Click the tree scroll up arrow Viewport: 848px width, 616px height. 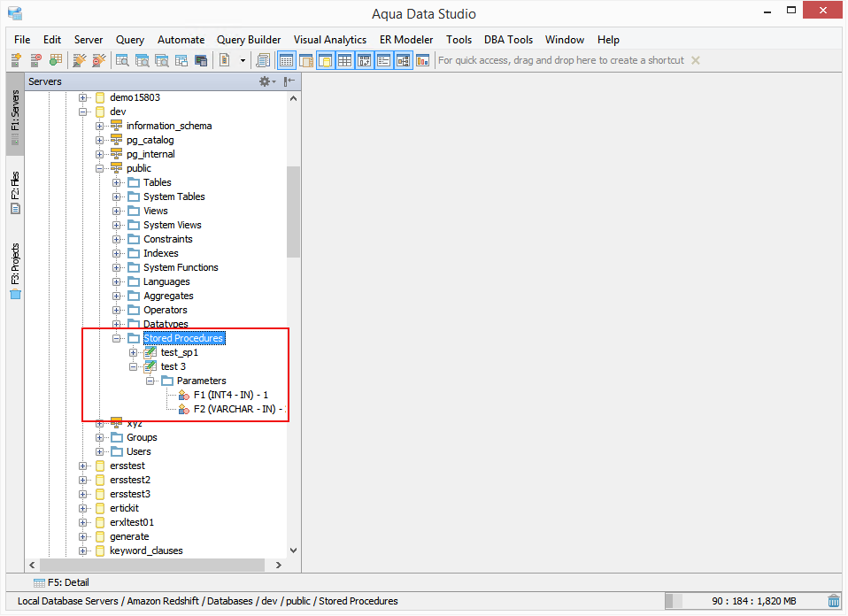click(294, 98)
